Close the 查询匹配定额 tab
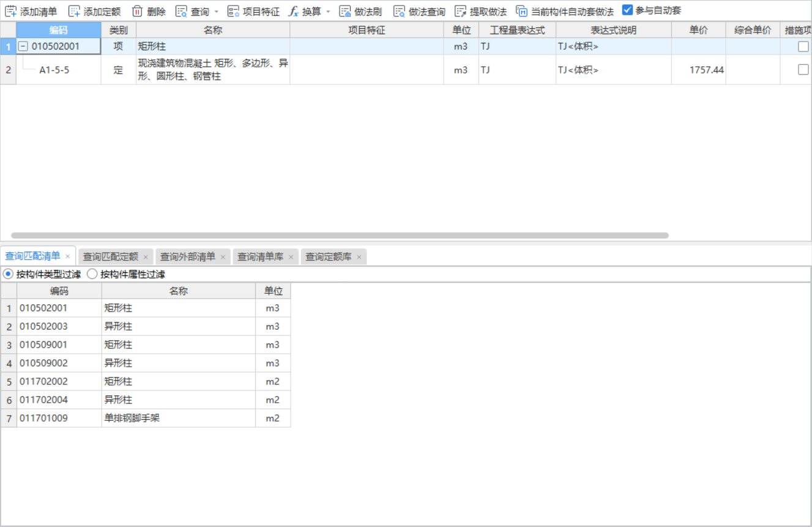 (146, 257)
